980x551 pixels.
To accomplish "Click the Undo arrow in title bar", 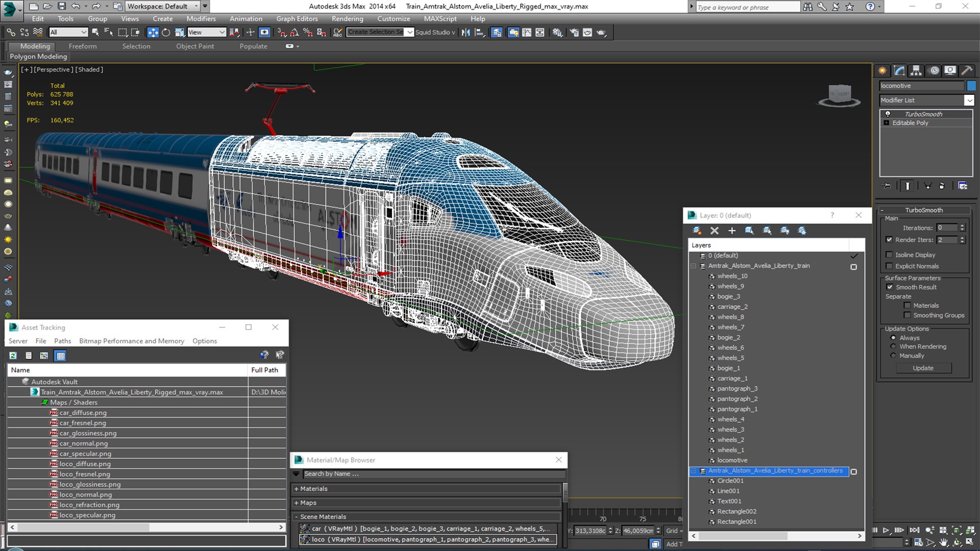I will pos(76,6).
